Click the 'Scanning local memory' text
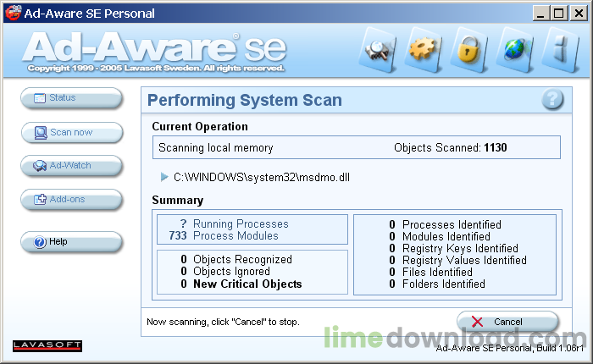Screen dimensions: 593x364 [x=215, y=148]
